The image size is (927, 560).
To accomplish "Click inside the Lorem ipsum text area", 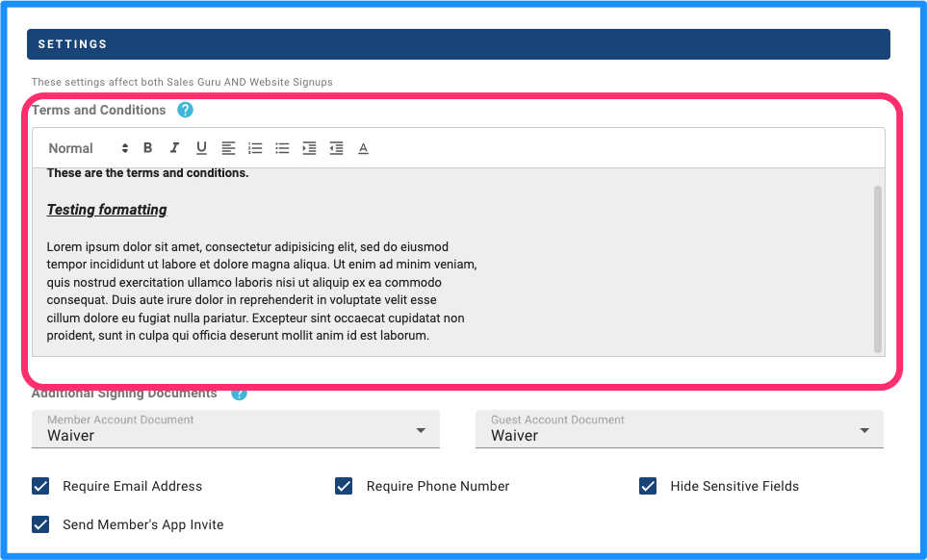I will point(262,292).
